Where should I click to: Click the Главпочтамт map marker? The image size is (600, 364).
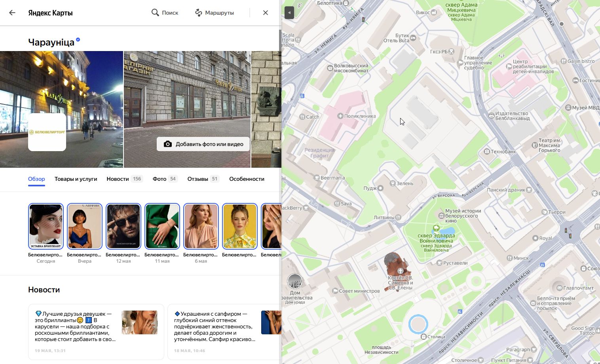pos(560,288)
